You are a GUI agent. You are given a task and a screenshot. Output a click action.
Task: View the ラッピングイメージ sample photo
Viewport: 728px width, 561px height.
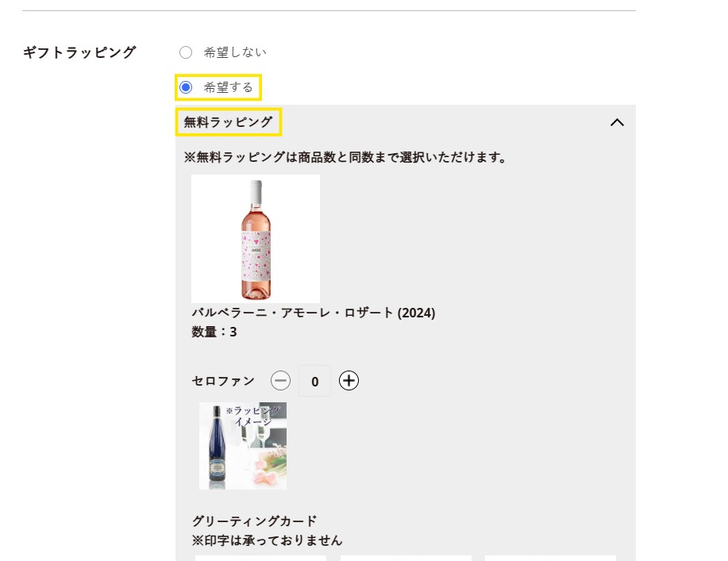242,444
